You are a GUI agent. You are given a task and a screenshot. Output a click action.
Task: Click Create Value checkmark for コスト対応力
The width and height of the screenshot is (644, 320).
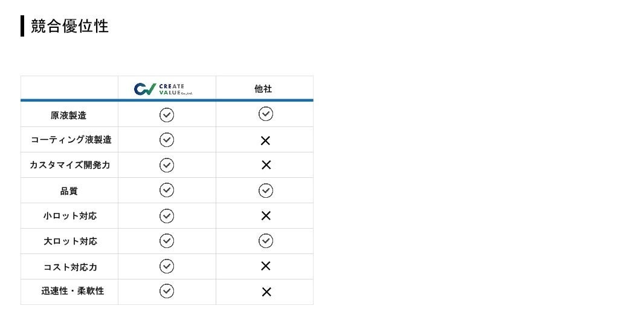click(167, 266)
